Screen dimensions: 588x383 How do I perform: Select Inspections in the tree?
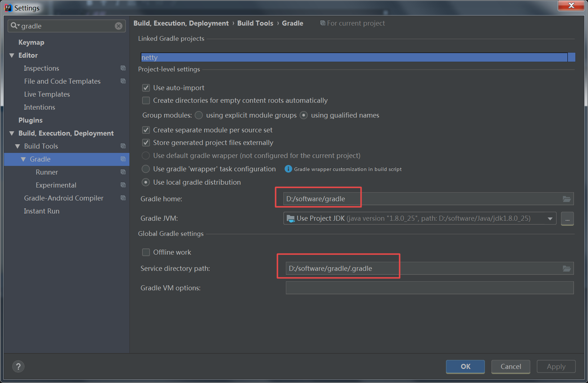[41, 68]
